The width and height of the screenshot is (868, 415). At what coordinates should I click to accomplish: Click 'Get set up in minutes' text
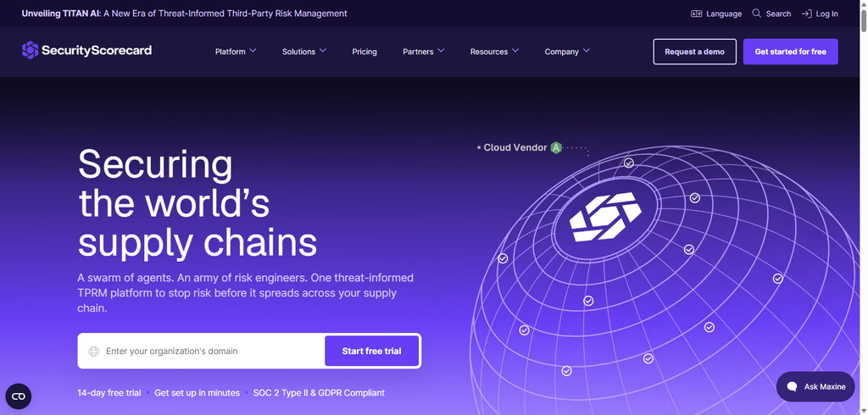pos(197,393)
